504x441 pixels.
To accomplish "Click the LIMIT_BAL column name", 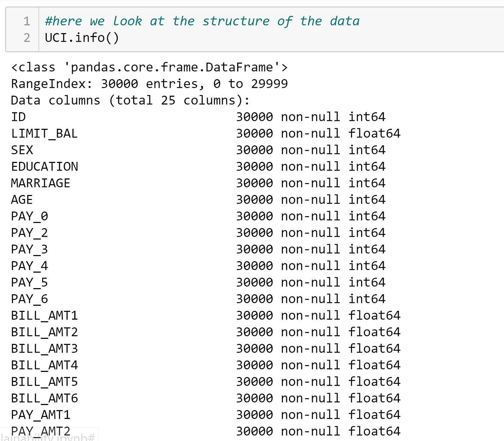I will pyautogui.click(x=44, y=133).
